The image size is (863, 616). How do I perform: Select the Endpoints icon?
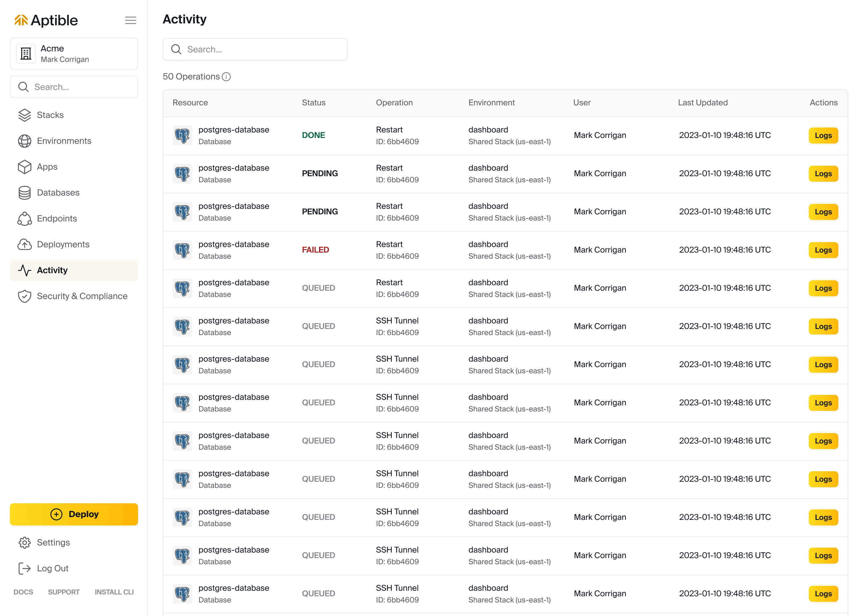point(24,218)
